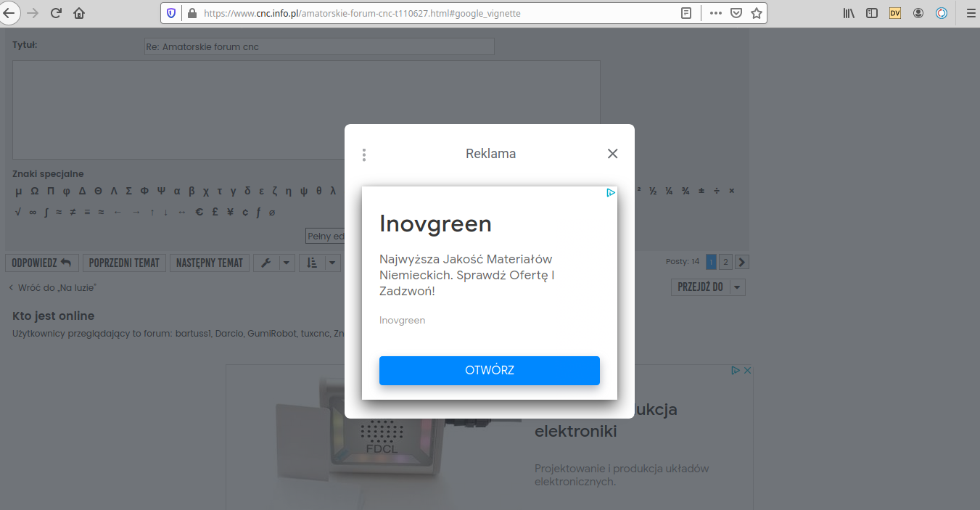Image resolution: width=980 pixels, height=510 pixels.
Task: Insert the Σ special character
Action: click(x=128, y=192)
